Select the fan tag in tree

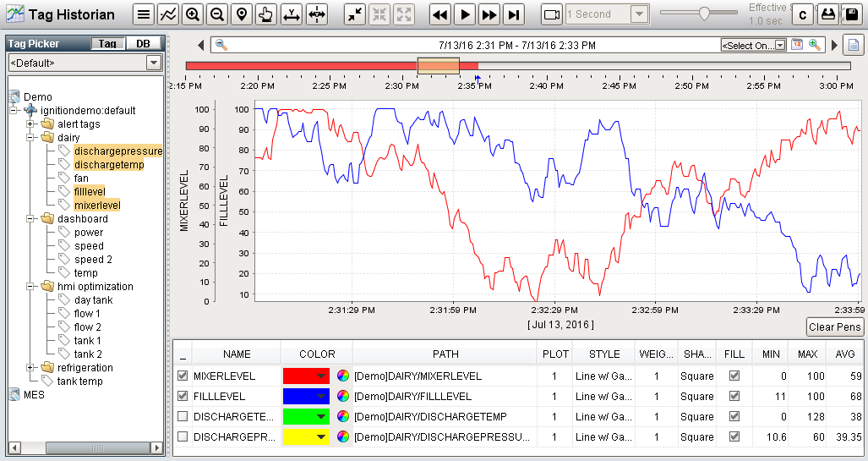(x=81, y=178)
